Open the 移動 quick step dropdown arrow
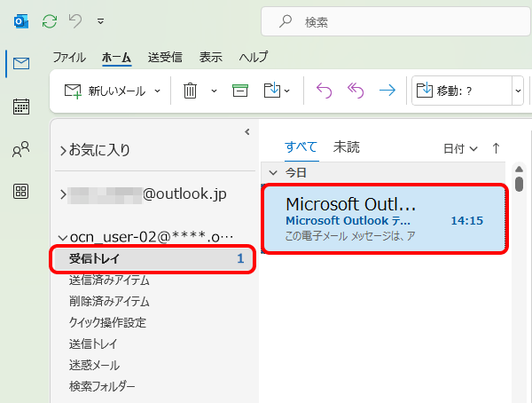The height and width of the screenshot is (403, 532). [517, 90]
